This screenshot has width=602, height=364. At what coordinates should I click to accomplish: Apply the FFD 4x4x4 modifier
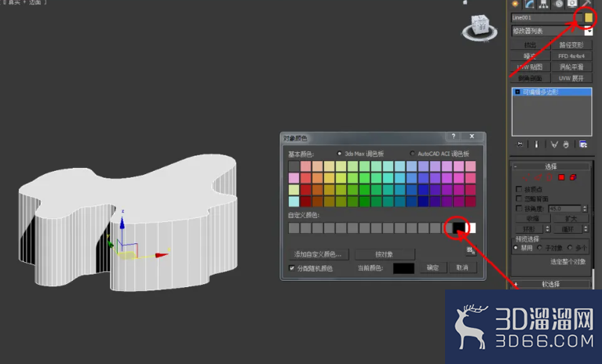[571, 56]
